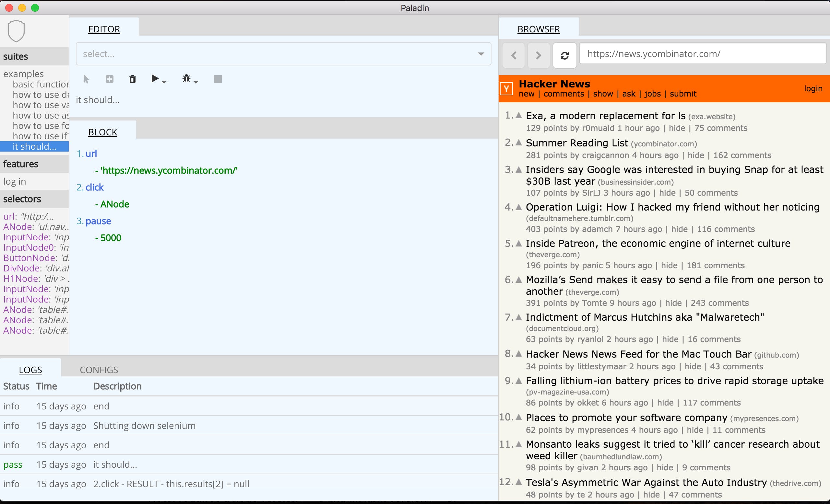Select the DivNode selector

[x=36, y=268]
